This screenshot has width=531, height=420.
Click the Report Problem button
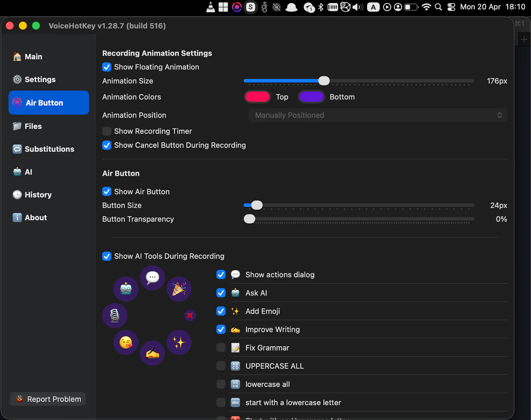tap(48, 399)
